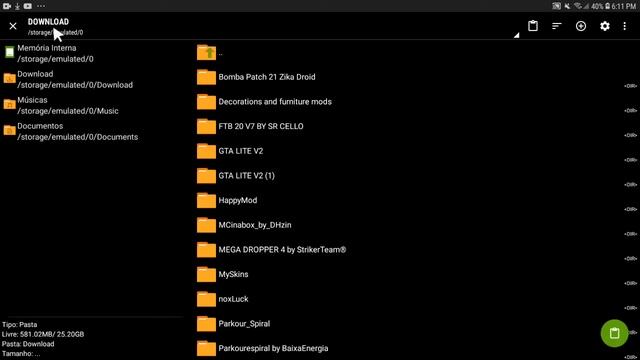Image resolution: width=640 pixels, height=360 pixels.
Task: Click folder icon of FTB 20 V7
Action: pyautogui.click(x=206, y=127)
